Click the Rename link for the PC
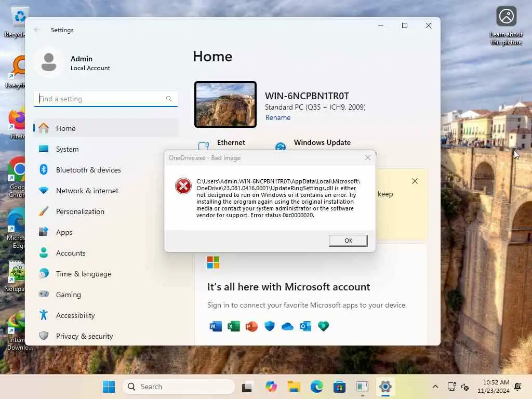This screenshot has width=532, height=399. click(x=278, y=118)
